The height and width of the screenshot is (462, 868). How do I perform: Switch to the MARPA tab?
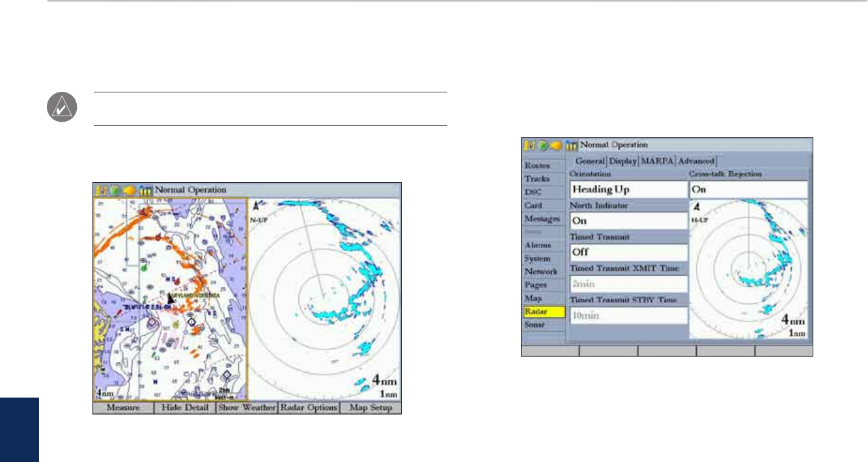[656, 161]
